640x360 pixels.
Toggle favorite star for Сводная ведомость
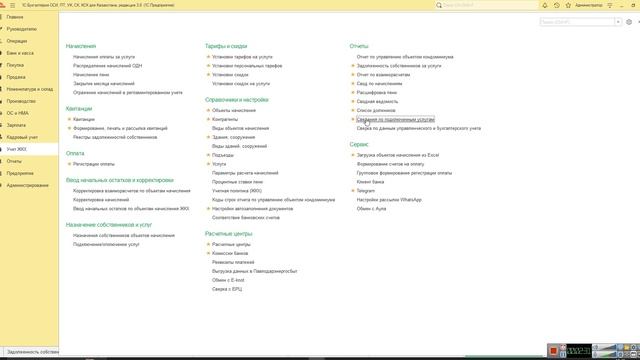click(x=353, y=101)
